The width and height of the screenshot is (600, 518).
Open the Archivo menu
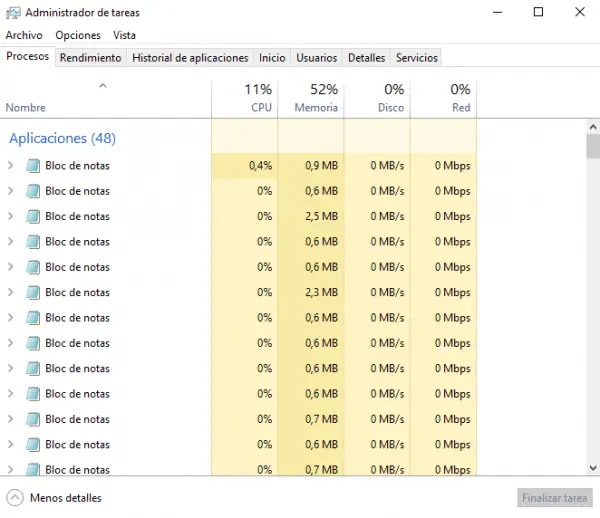coord(24,35)
